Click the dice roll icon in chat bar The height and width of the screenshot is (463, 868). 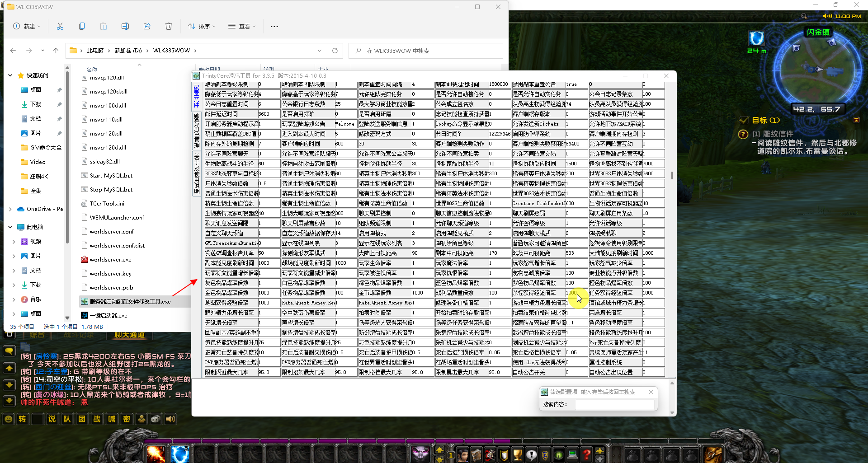[x=156, y=419]
